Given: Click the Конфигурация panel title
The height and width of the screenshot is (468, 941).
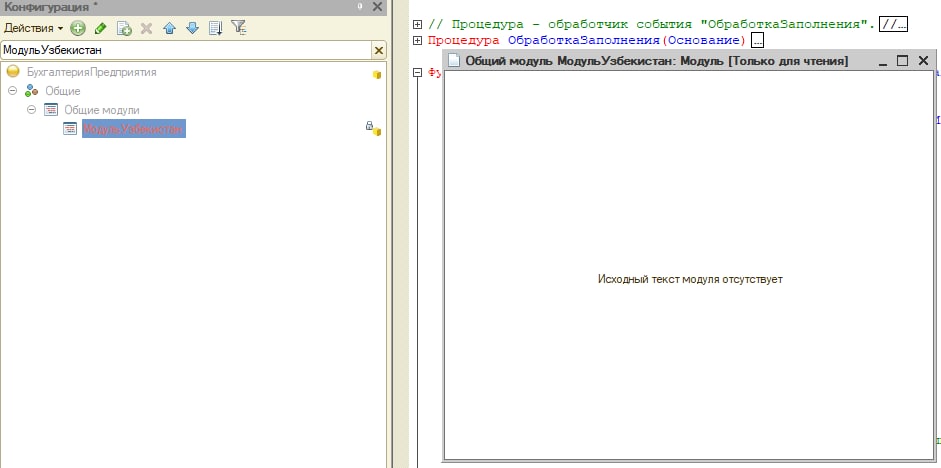Looking at the screenshot, I should coord(50,7).
